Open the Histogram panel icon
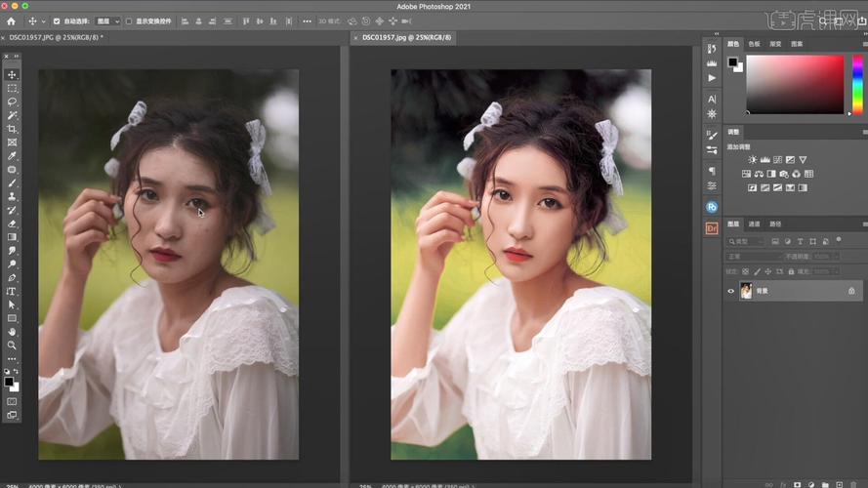 click(712, 61)
